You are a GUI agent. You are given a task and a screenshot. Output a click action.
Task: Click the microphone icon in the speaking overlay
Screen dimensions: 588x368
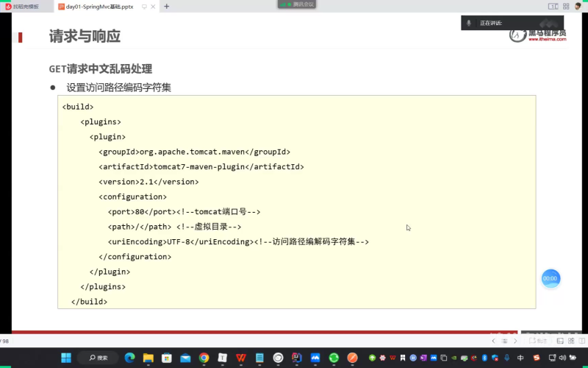click(469, 23)
